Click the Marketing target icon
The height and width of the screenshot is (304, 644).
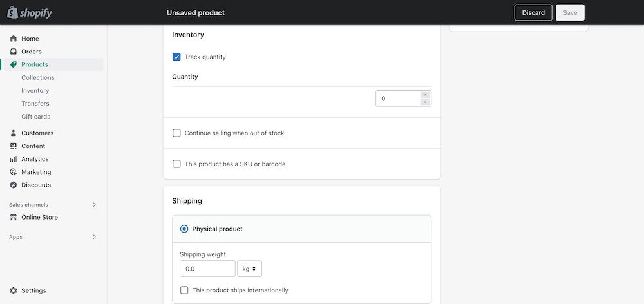tap(14, 172)
